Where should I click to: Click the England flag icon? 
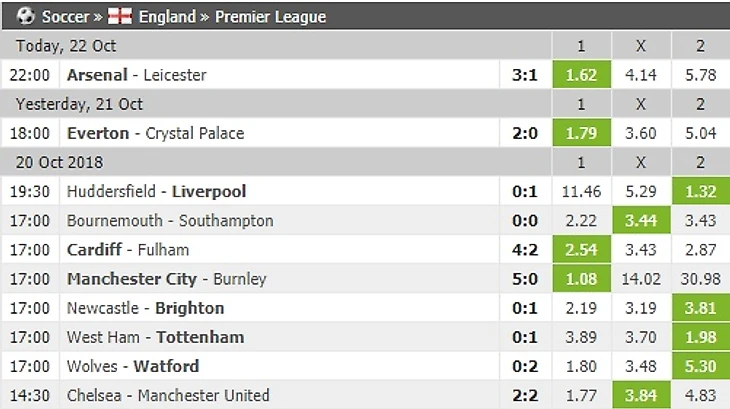point(121,16)
